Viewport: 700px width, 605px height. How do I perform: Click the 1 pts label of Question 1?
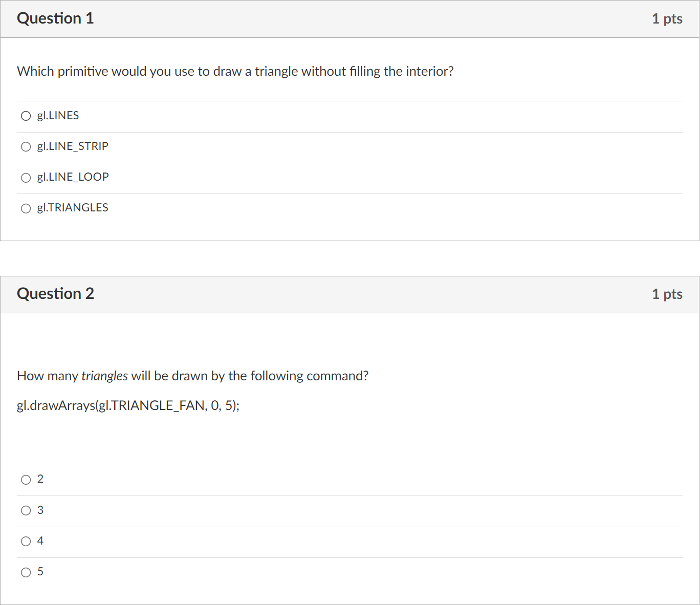point(667,19)
